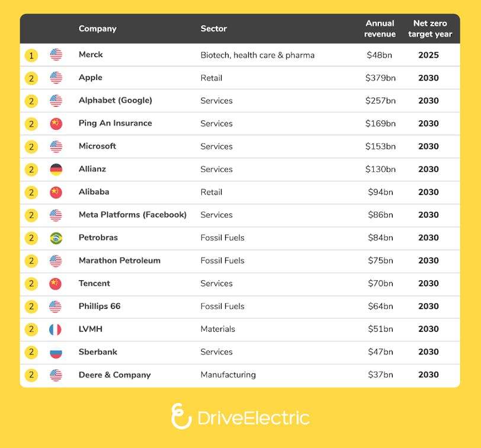Select the Meta Platforms (Facebook) name
Image resolution: width=481 pixels, height=448 pixels.
[x=133, y=215]
